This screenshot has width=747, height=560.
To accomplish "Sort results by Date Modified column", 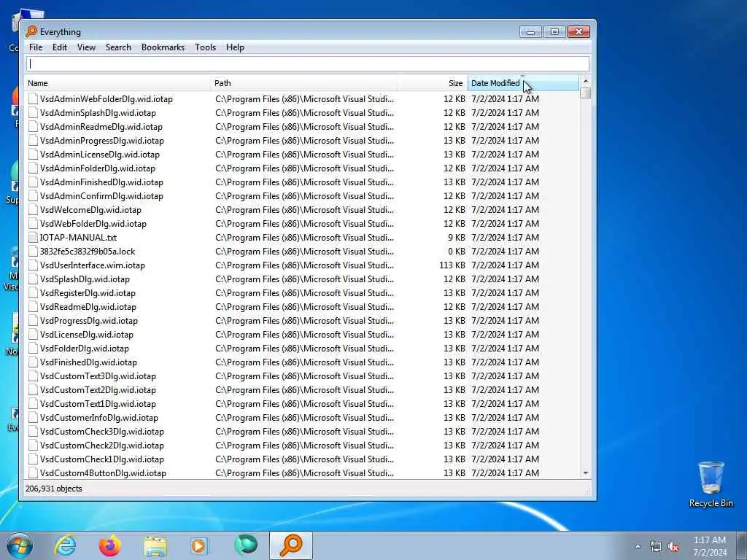I will 523,83.
